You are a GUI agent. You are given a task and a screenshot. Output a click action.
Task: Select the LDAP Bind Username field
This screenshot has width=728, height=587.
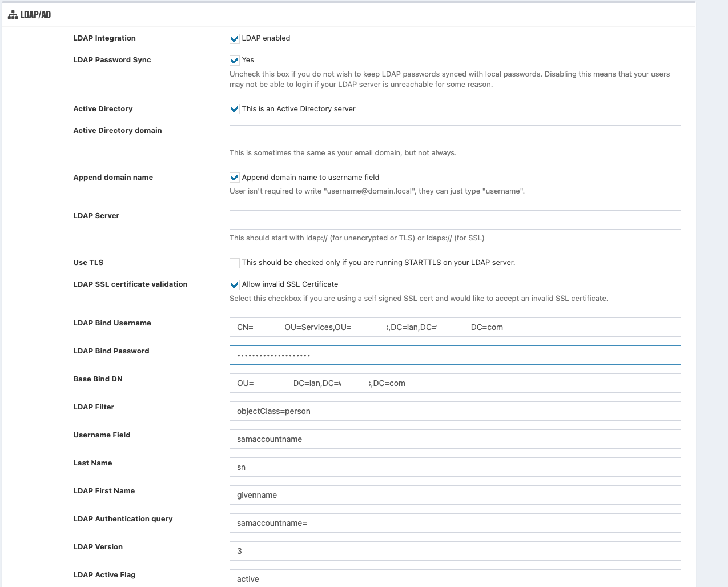pyautogui.click(x=455, y=327)
